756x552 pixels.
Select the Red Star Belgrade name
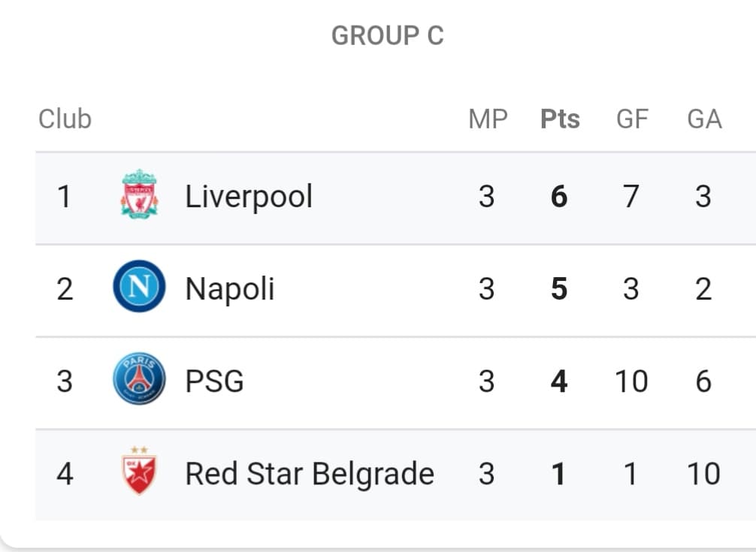pos(310,474)
